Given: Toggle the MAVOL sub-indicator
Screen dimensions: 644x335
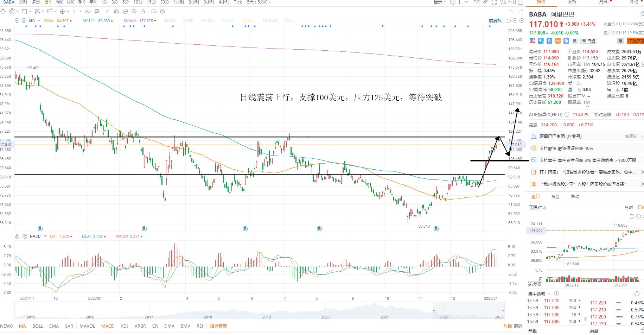Looking at the screenshot, I should tap(87, 326).
